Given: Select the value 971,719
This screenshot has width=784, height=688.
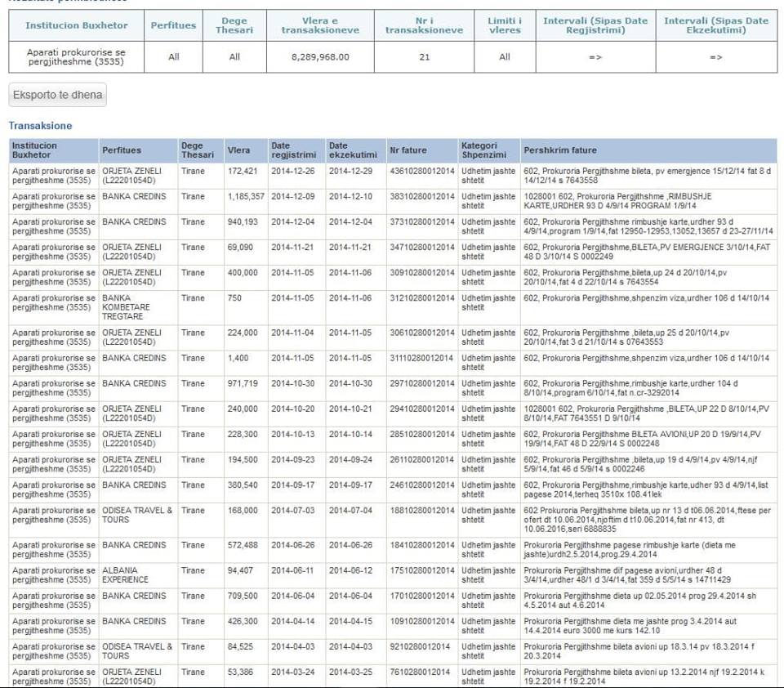Looking at the screenshot, I should (243, 384).
